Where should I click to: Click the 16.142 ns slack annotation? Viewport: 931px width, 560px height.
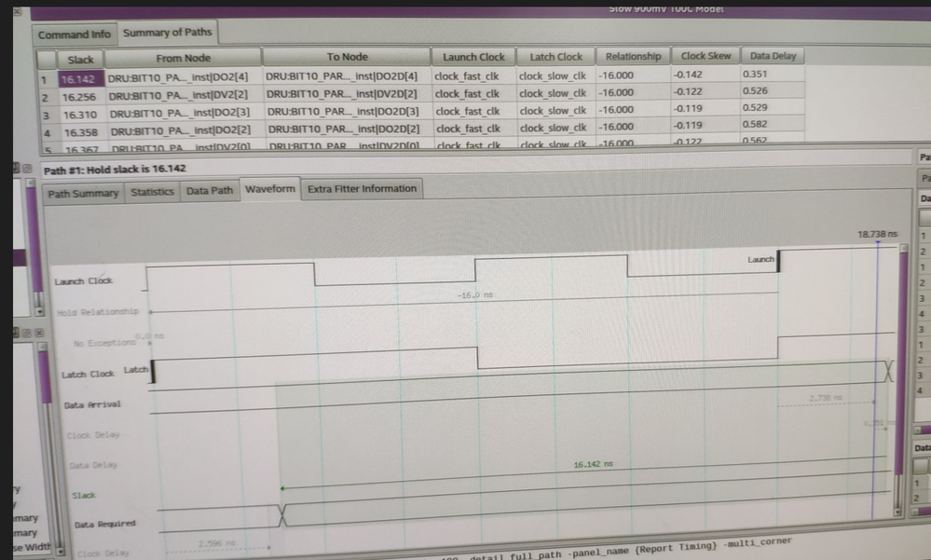click(593, 464)
